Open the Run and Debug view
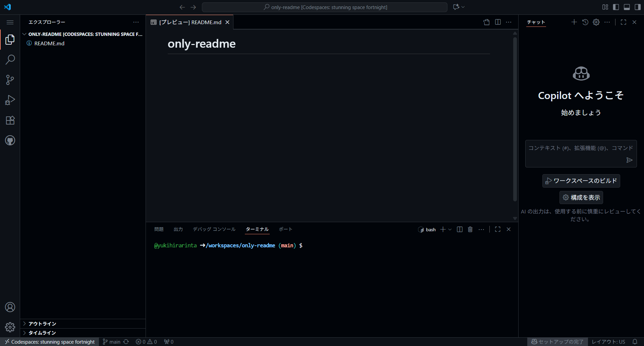 [10, 100]
